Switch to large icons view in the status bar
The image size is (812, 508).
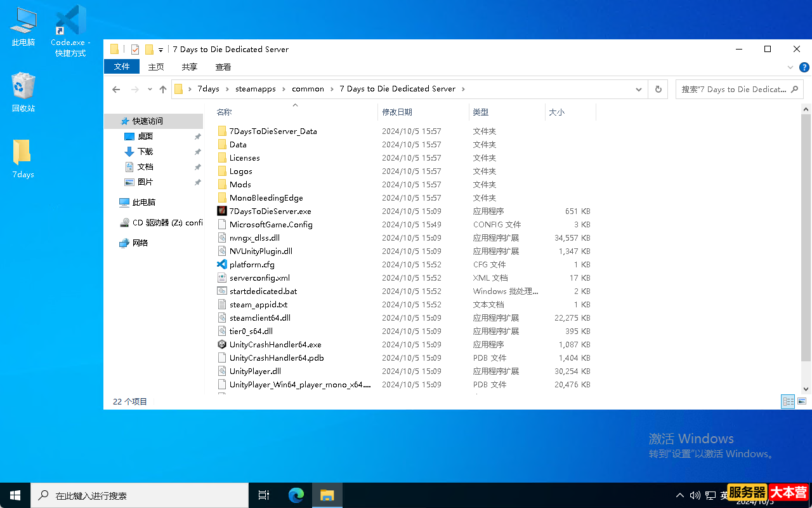[802, 401]
